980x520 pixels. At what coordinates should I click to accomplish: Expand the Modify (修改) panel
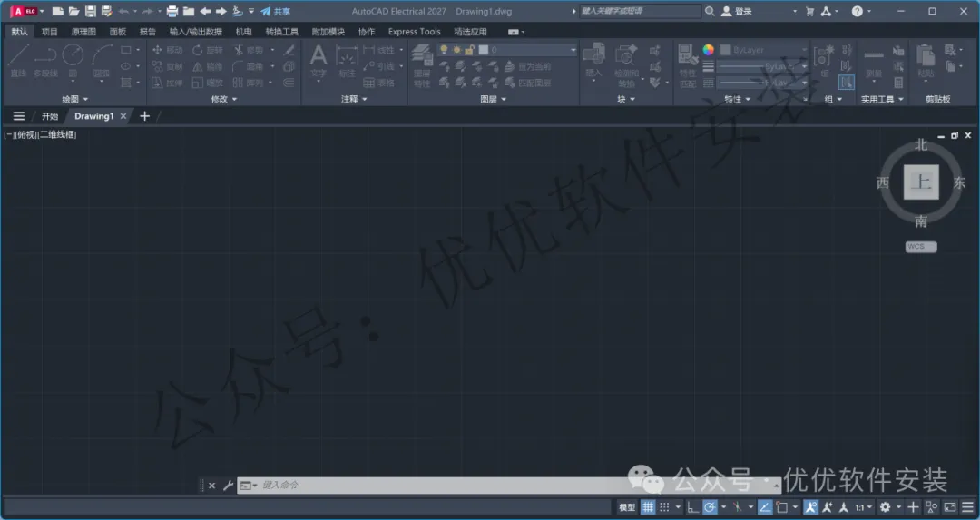click(x=224, y=99)
